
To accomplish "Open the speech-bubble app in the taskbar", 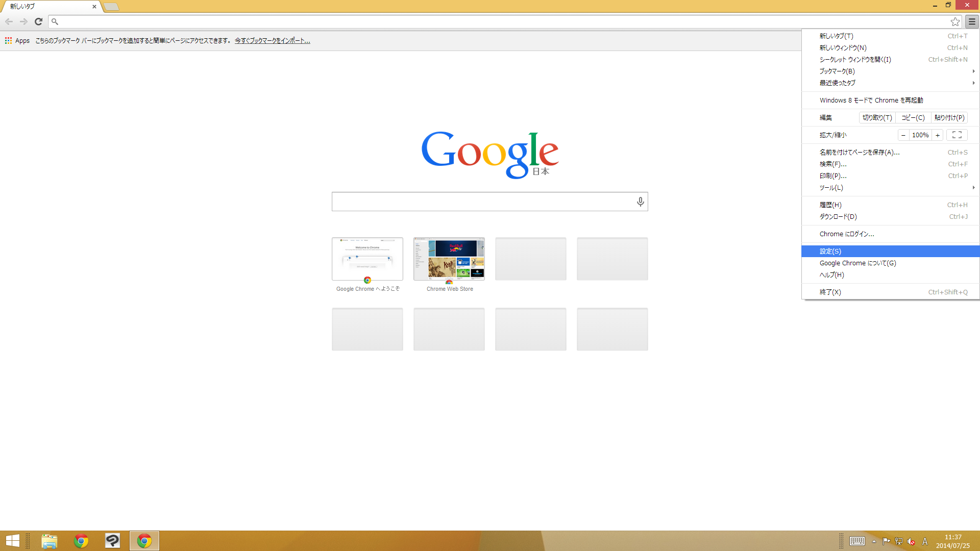I will 112,541.
